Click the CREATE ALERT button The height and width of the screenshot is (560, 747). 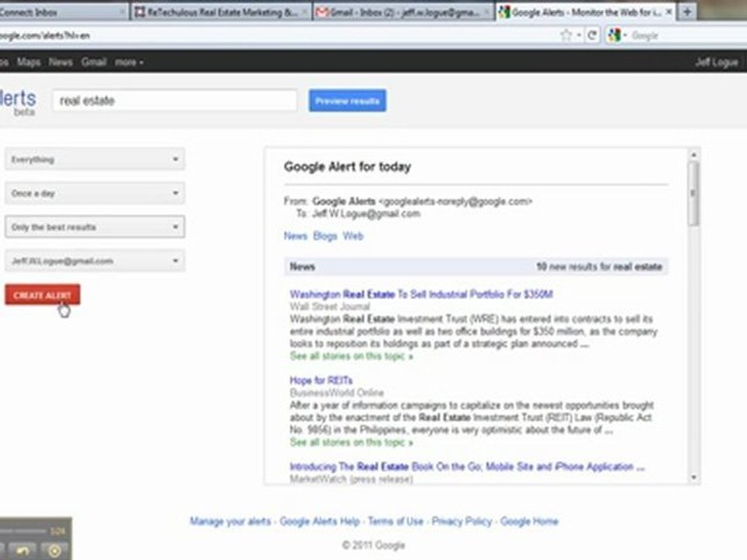point(42,295)
